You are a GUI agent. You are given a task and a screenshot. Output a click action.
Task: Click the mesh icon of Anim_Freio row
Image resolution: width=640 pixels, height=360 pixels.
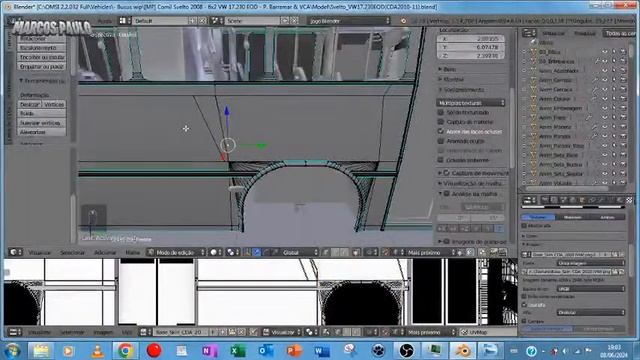533,118
